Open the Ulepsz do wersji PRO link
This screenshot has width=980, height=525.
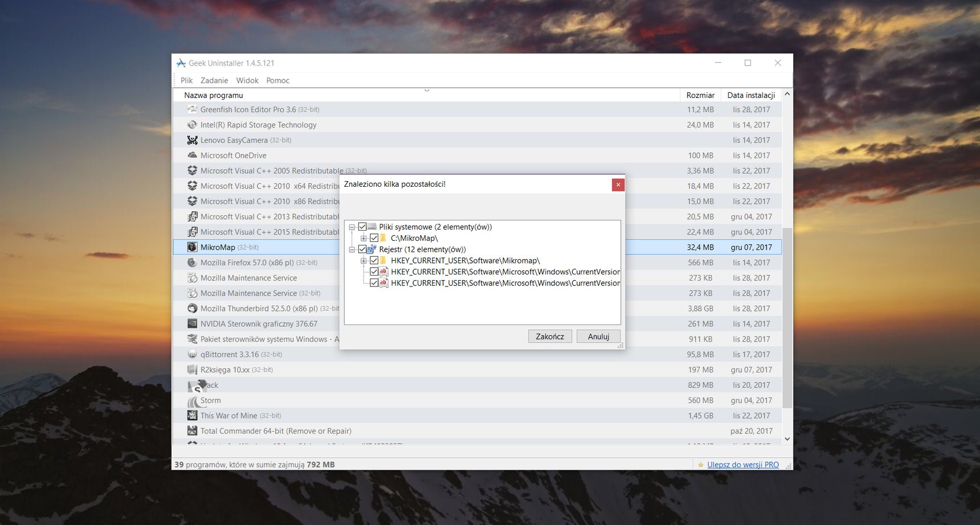[743, 465]
